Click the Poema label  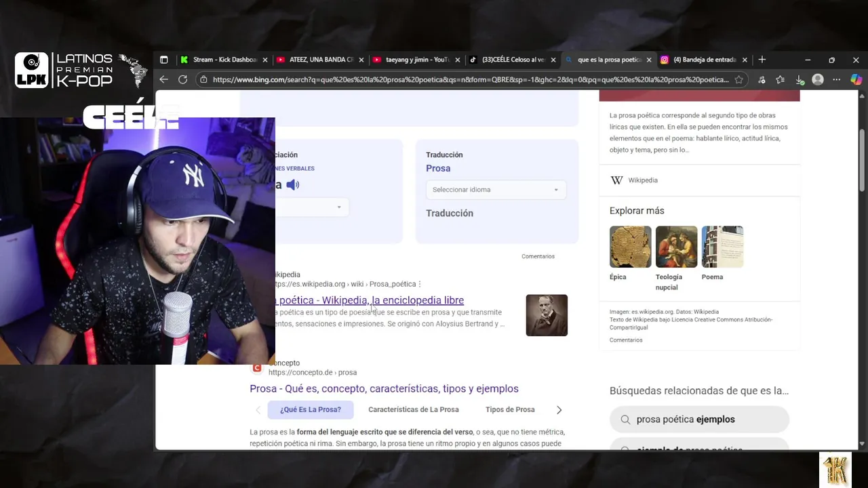pos(712,277)
